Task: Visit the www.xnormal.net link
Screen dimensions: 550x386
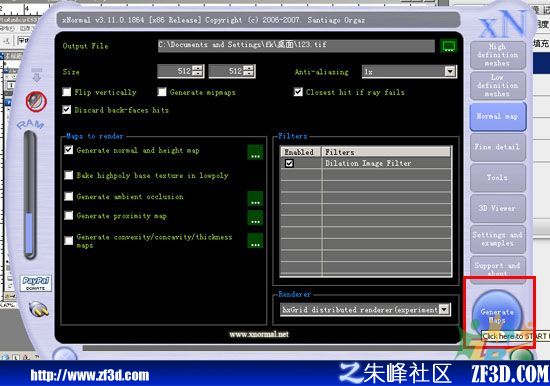Action: tap(259, 334)
